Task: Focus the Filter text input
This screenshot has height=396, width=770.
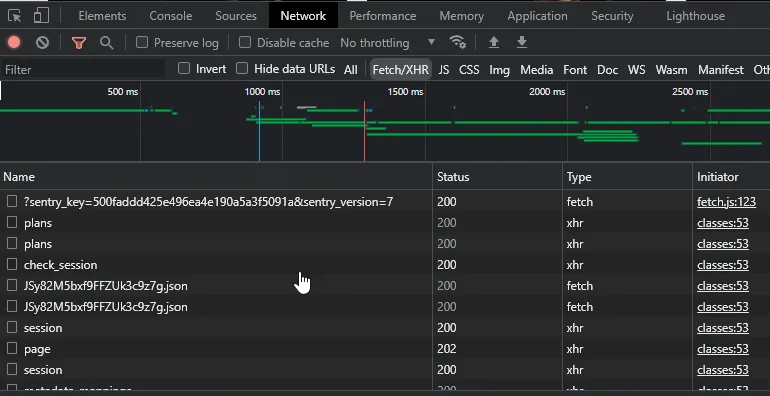Action: (x=82, y=69)
